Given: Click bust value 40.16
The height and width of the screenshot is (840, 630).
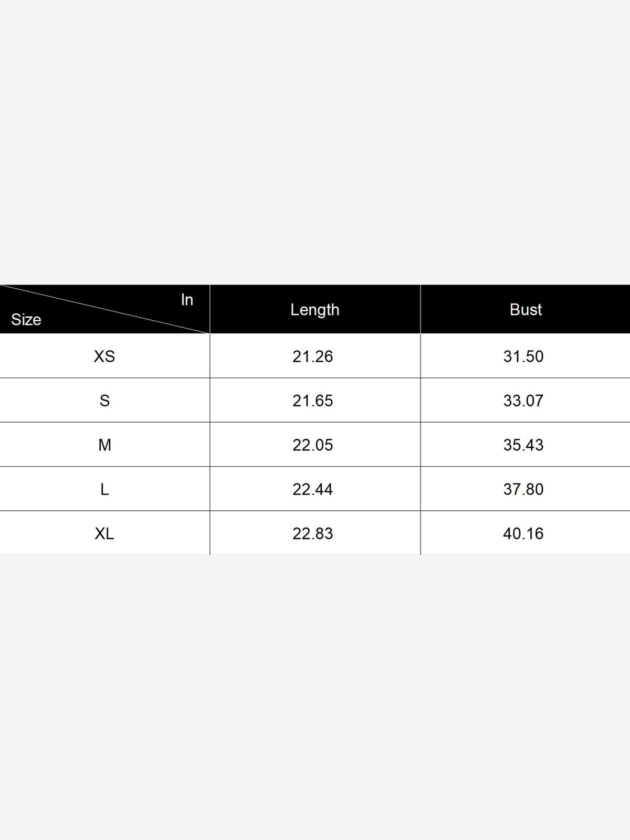Looking at the screenshot, I should coord(523,534).
